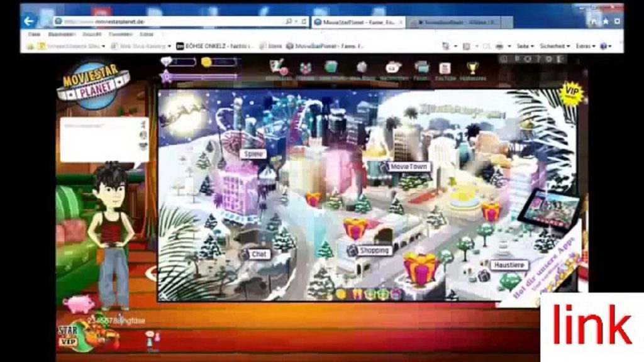Open MovieStarPlanet favorites bar link
This screenshot has width=644, height=362.
325,47
